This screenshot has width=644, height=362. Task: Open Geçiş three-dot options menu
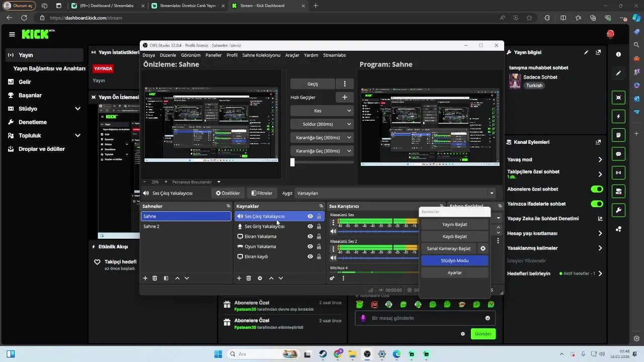(345, 84)
